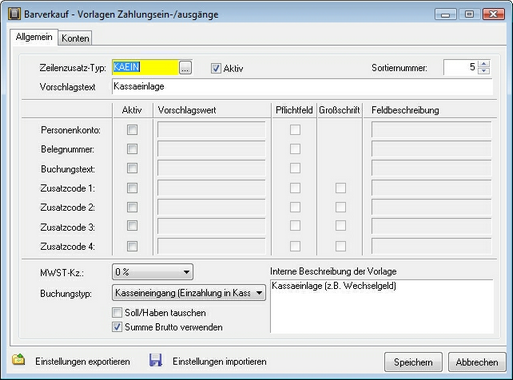
Task: Click the Barverkauf window title icon
Action: click(14, 14)
